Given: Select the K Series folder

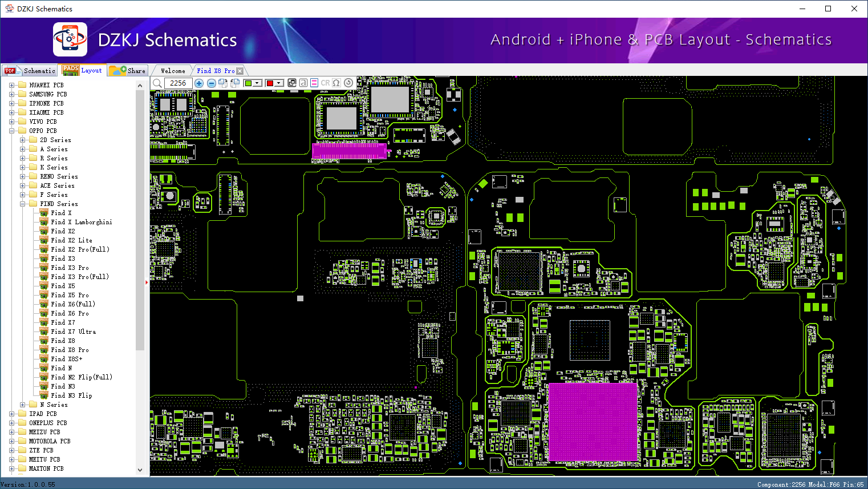Looking at the screenshot, I should click(54, 167).
